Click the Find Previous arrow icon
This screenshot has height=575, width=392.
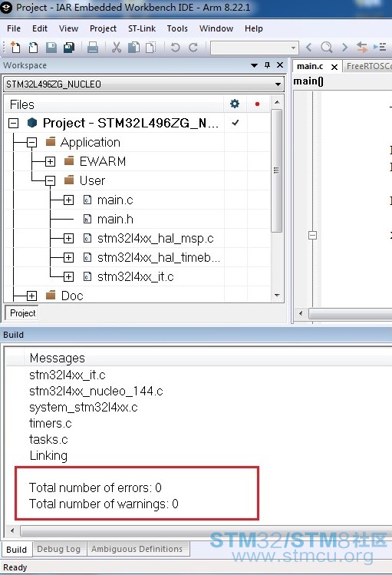[309, 48]
